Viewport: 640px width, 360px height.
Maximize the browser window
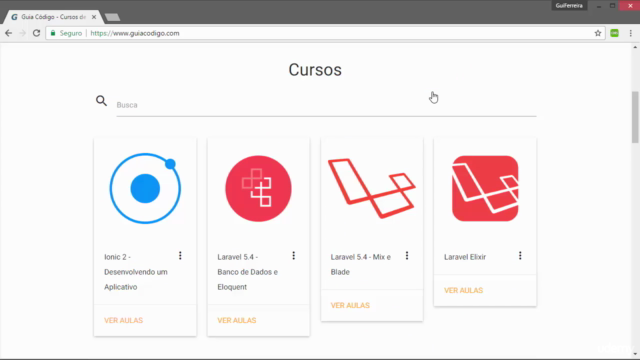pyautogui.click(x=613, y=6)
